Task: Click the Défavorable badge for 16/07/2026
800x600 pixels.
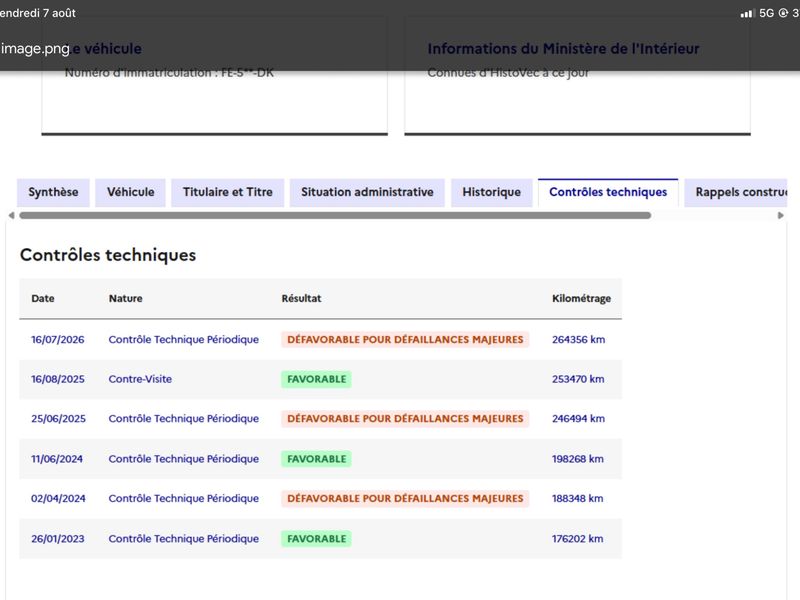Action: 405,339
